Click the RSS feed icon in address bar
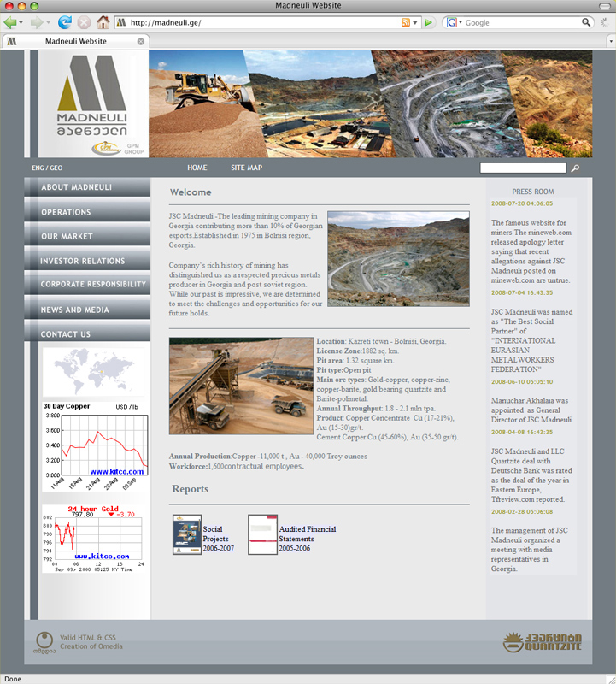This screenshot has height=684, width=616. [406, 22]
